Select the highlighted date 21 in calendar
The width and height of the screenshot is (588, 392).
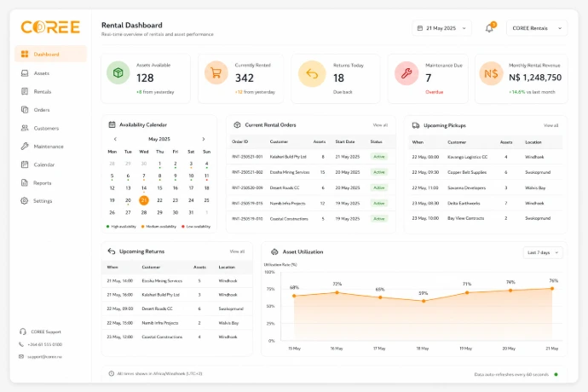144,200
